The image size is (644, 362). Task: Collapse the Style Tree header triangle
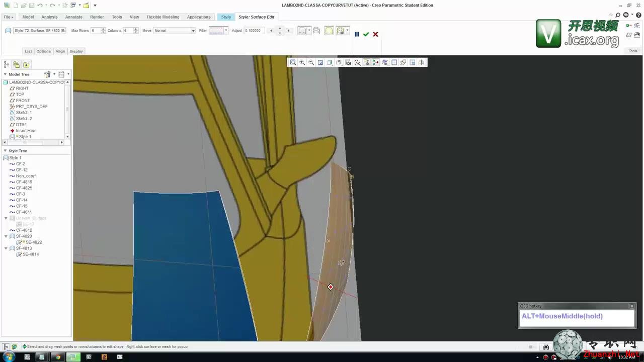(5, 150)
